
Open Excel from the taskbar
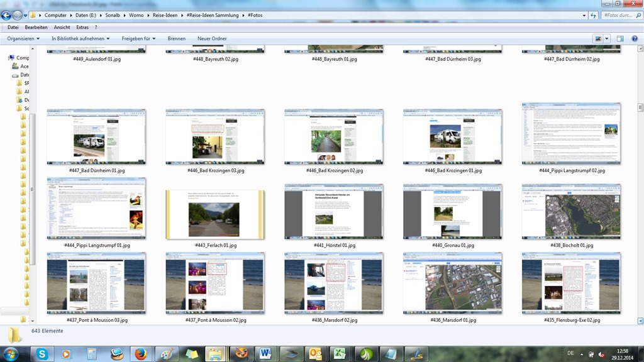tap(339, 353)
